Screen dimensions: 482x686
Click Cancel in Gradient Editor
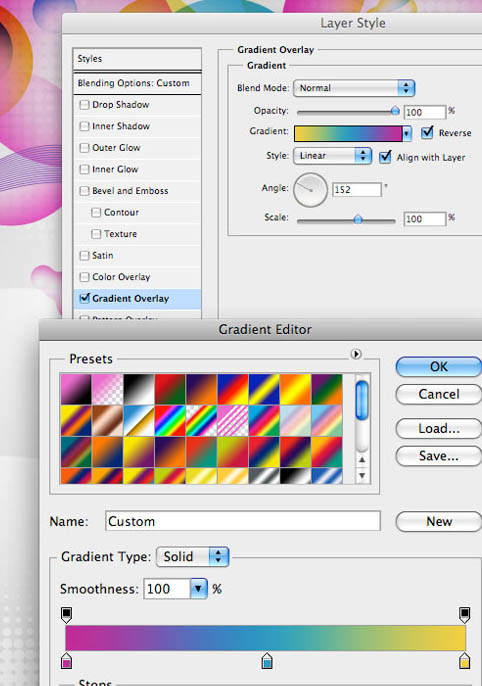pos(439,394)
